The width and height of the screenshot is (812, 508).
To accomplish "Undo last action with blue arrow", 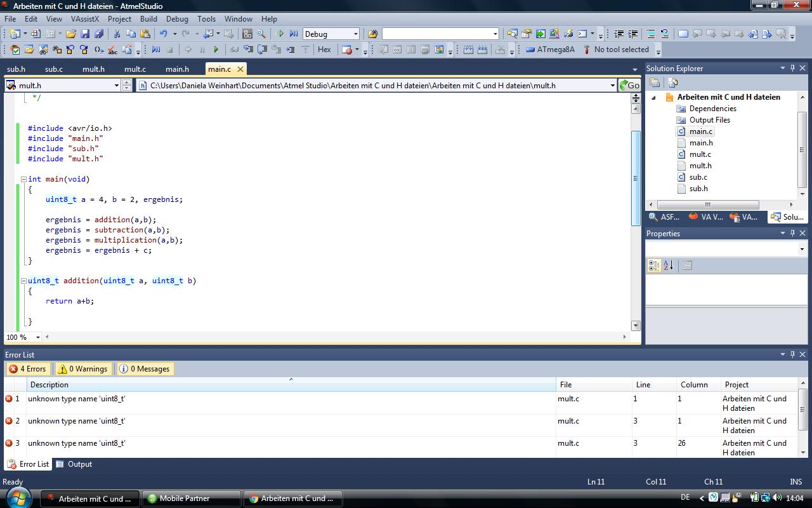I will [164, 34].
